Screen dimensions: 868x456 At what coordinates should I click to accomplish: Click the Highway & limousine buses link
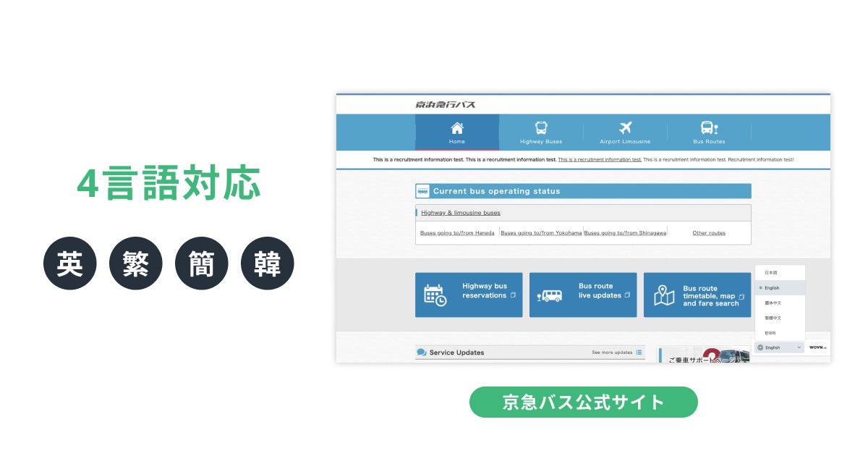click(x=461, y=213)
